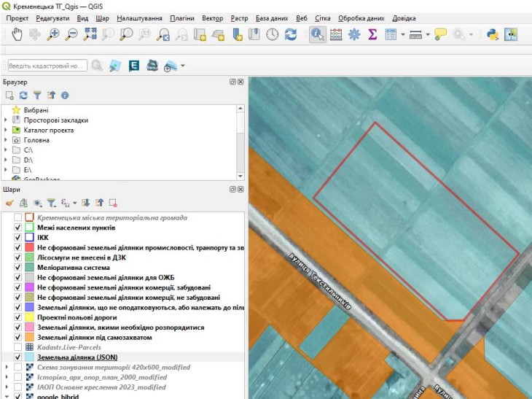Expand Схема зонування території layer group
Image resolution: width=532 pixels, height=399 pixels.
click(7, 367)
